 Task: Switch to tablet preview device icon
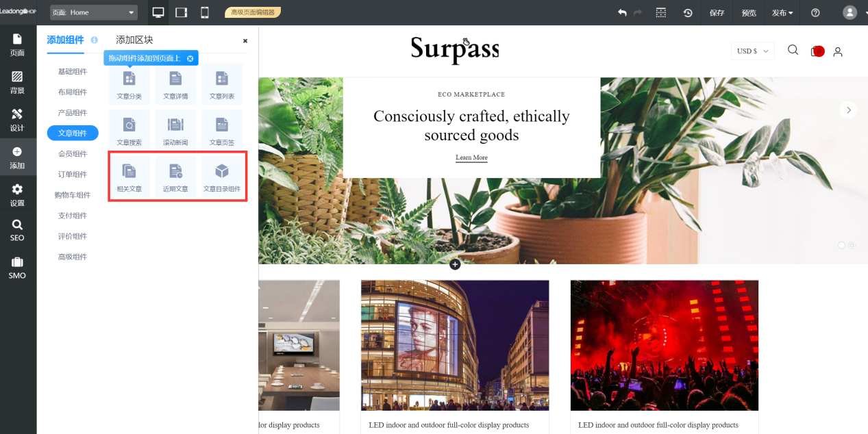pyautogui.click(x=182, y=12)
